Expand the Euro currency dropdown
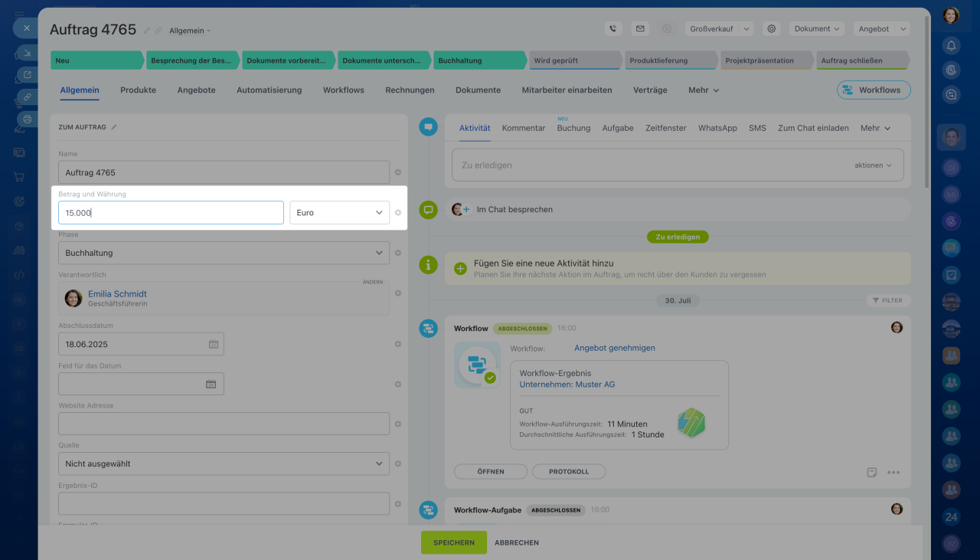Image resolution: width=980 pixels, height=560 pixels. pos(339,212)
